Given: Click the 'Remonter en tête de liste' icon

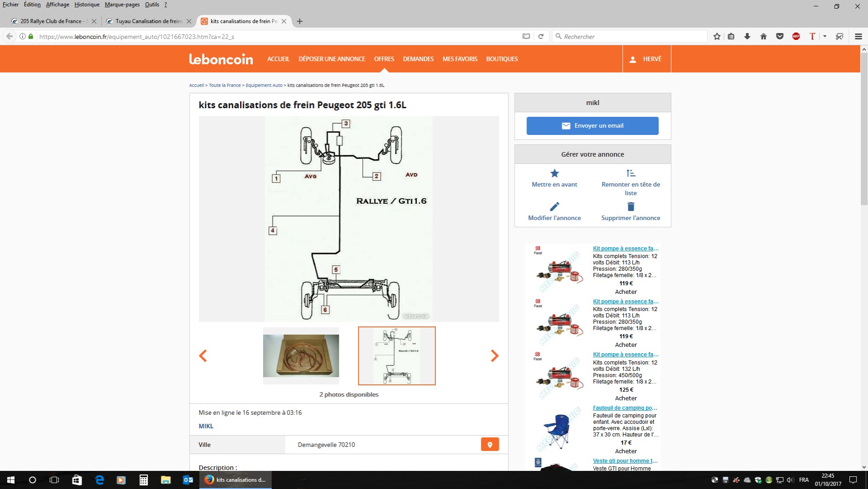Looking at the screenshot, I should tap(630, 173).
